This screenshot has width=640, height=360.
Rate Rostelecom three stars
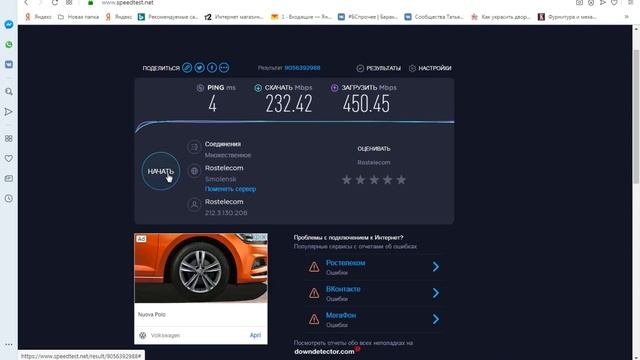click(x=374, y=180)
